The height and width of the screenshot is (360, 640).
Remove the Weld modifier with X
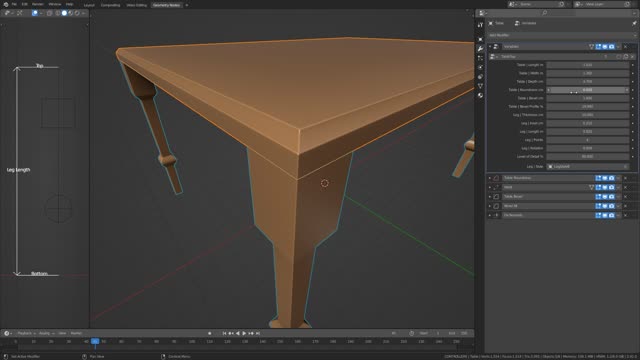coord(625,187)
